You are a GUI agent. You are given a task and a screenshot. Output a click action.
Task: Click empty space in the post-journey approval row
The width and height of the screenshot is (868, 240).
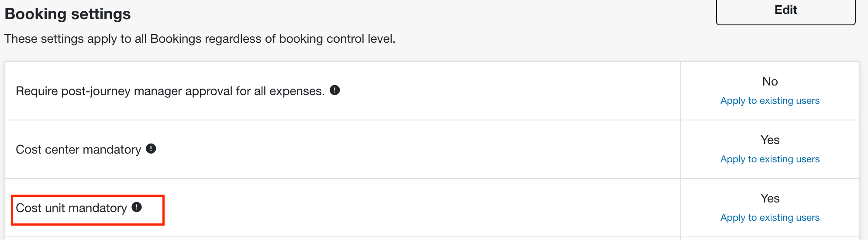click(502, 91)
